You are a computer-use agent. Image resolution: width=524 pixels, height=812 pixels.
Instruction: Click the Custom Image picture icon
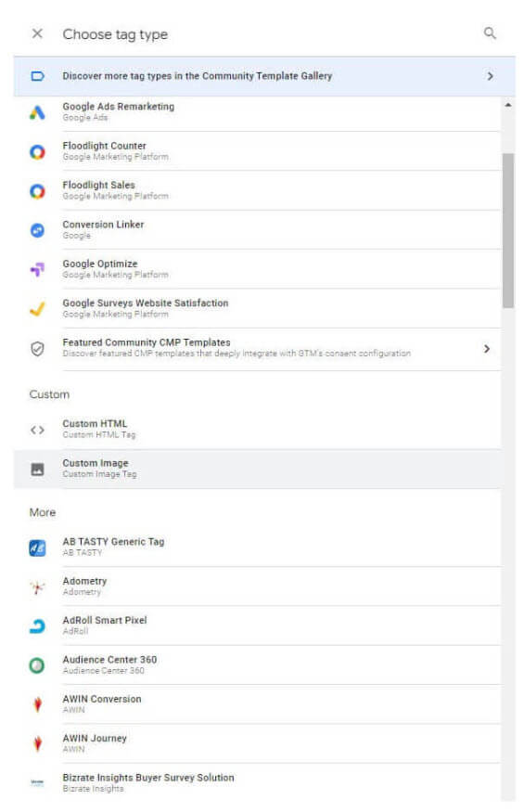37,470
